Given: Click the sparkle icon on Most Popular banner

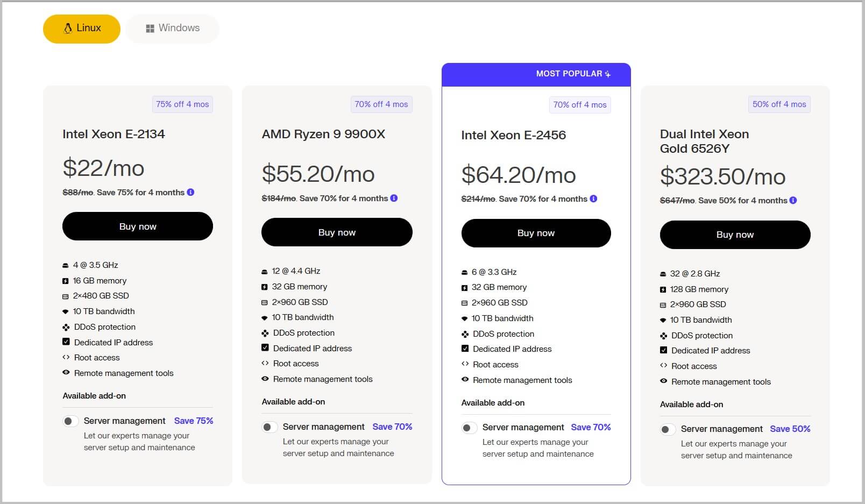Looking at the screenshot, I should coord(607,74).
